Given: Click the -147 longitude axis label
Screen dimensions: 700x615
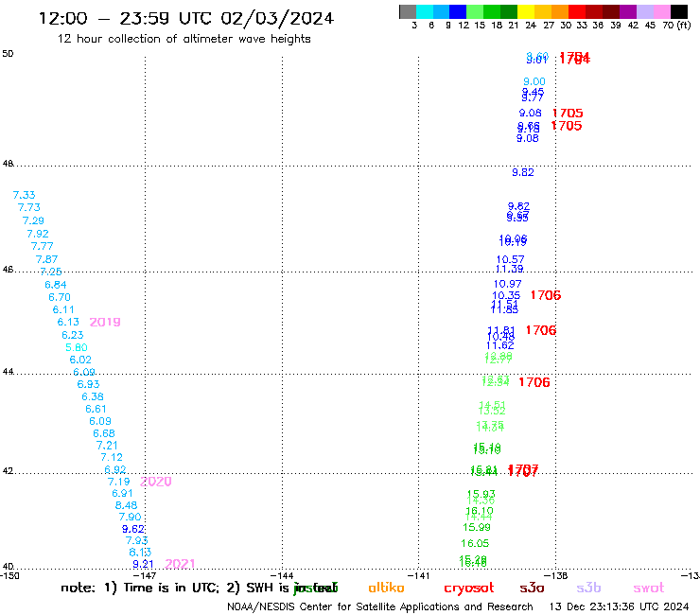Looking at the screenshot, I should [x=145, y=575].
